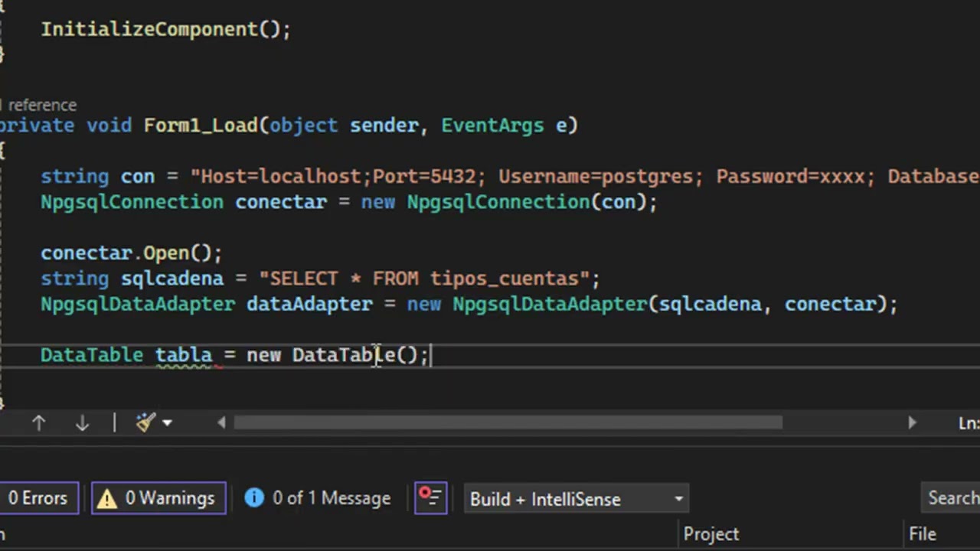Toggle the 0 Warnings filter
Viewport: 980px width, 551px height.
point(158,498)
